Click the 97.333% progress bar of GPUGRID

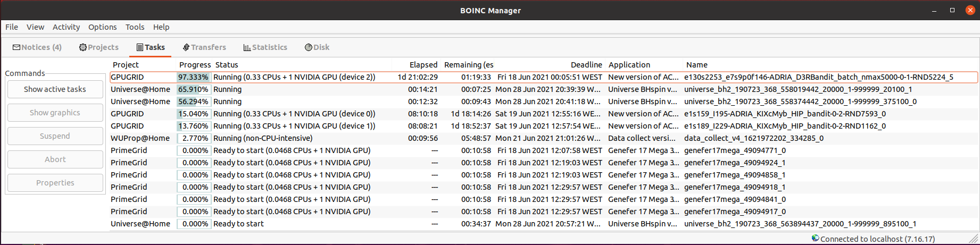click(194, 77)
